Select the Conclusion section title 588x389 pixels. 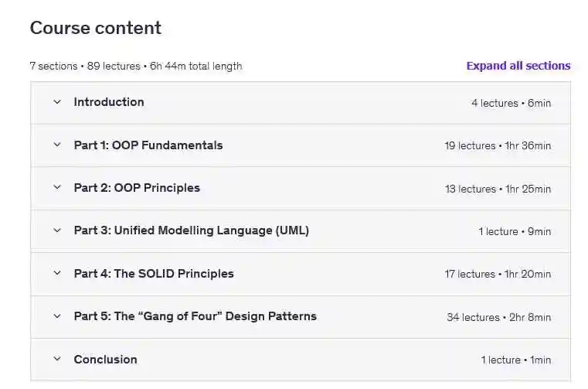pyautogui.click(x=105, y=359)
